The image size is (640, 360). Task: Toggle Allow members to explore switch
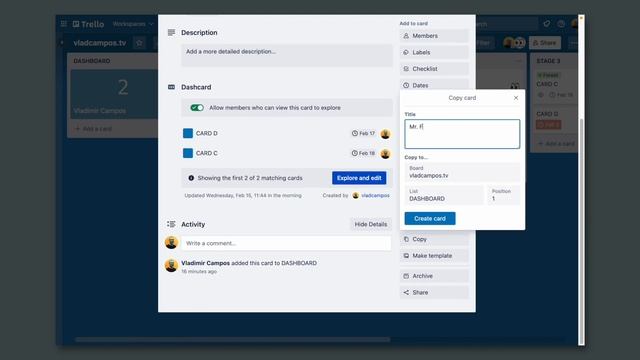pyautogui.click(x=197, y=108)
